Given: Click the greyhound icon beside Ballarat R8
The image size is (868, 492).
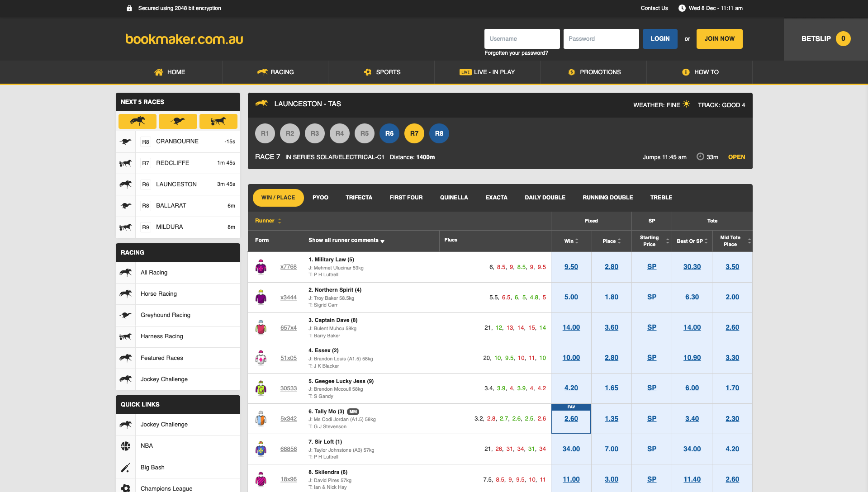Looking at the screenshot, I should coord(126,206).
